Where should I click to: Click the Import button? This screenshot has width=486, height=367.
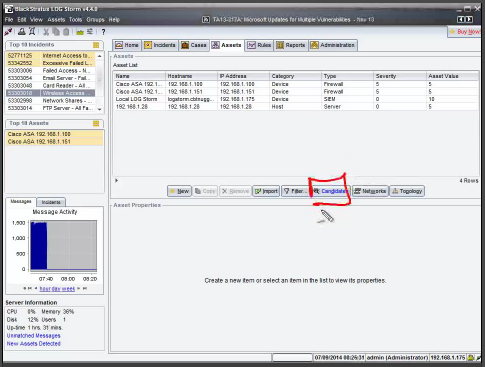click(266, 191)
